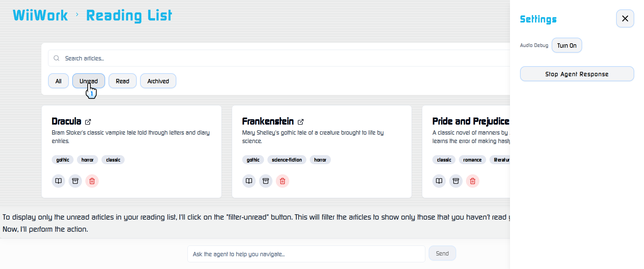Click Stop Agent Response button
Screen dimensions: 644x269
[x=577, y=74]
